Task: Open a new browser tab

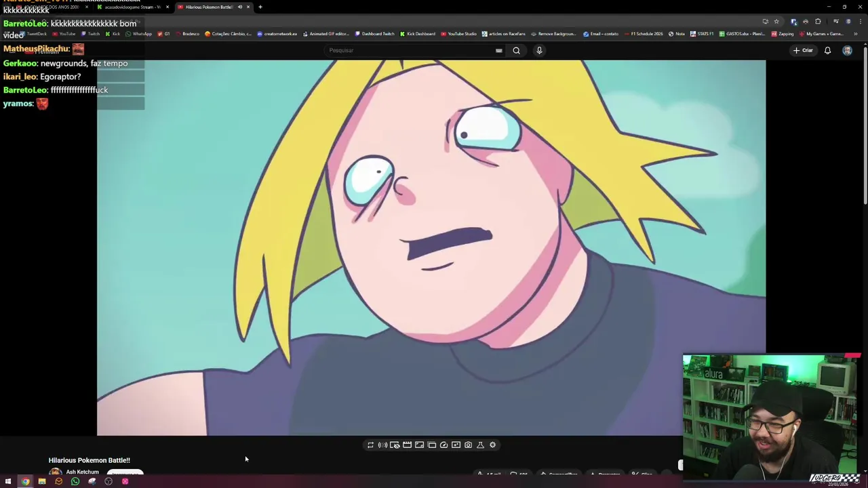Action: 260,7
